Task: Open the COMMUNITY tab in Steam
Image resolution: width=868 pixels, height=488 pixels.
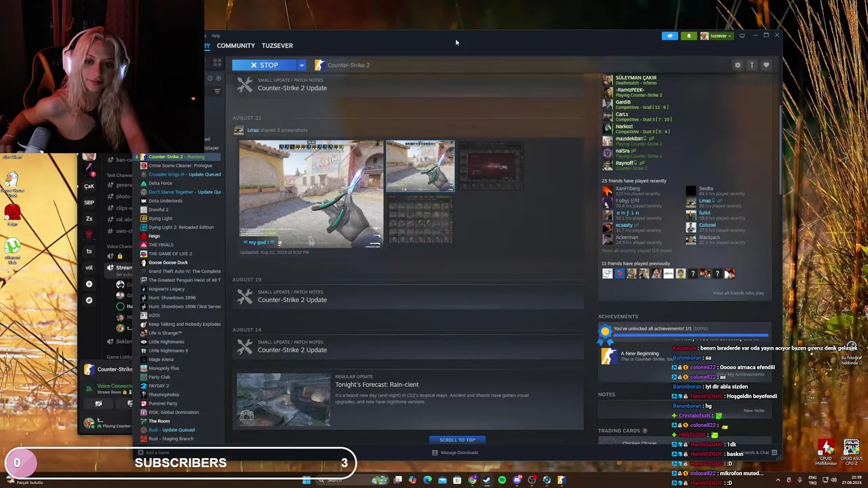Action: click(235, 45)
